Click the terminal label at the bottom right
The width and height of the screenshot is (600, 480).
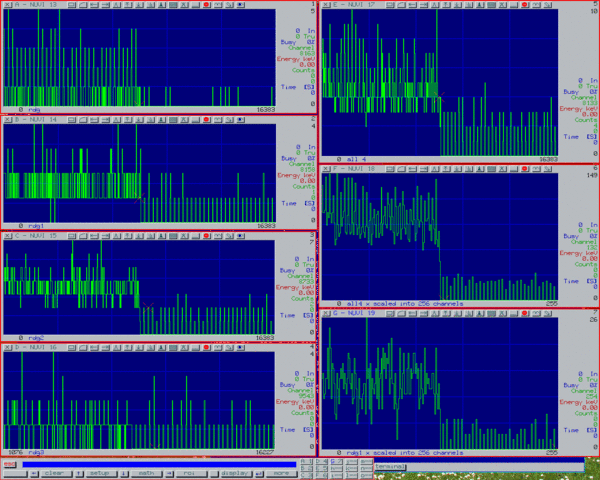[390, 466]
